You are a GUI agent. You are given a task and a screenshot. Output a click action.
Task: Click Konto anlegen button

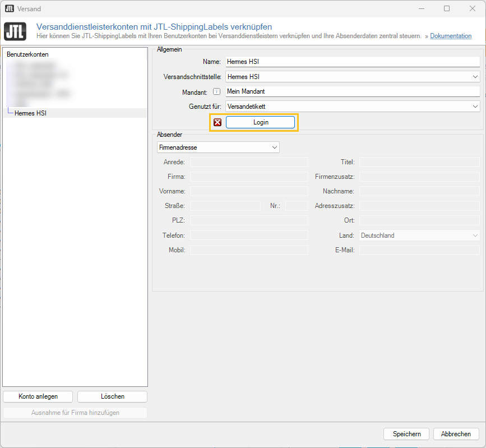point(38,396)
